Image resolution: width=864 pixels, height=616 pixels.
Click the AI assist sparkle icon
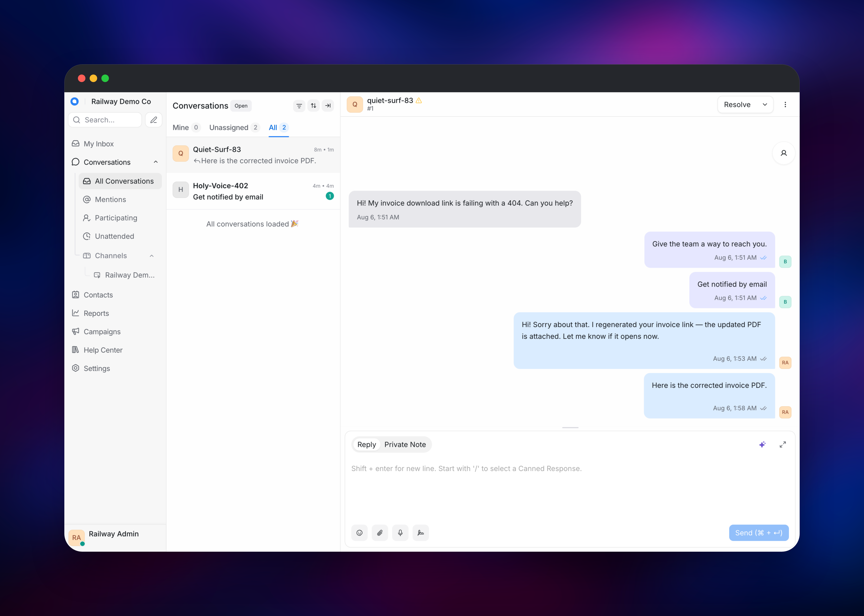(762, 445)
